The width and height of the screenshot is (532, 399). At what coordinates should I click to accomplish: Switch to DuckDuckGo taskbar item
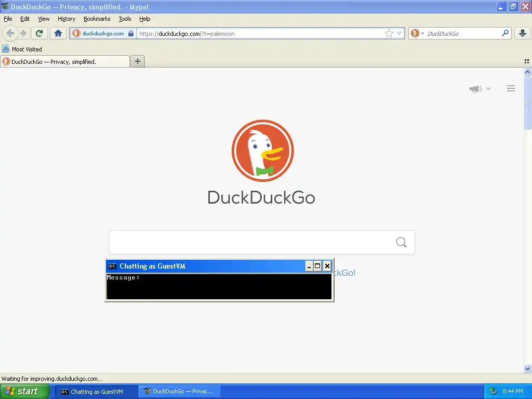click(179, 392)
